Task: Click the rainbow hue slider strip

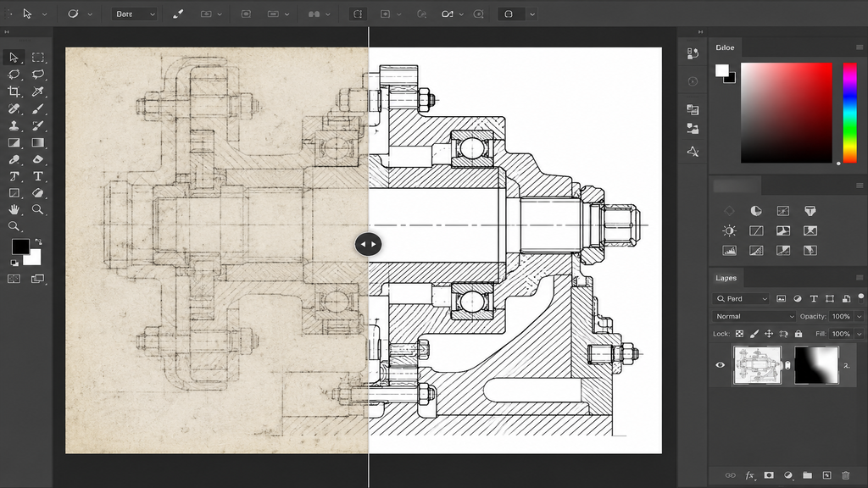Action: 849,113
